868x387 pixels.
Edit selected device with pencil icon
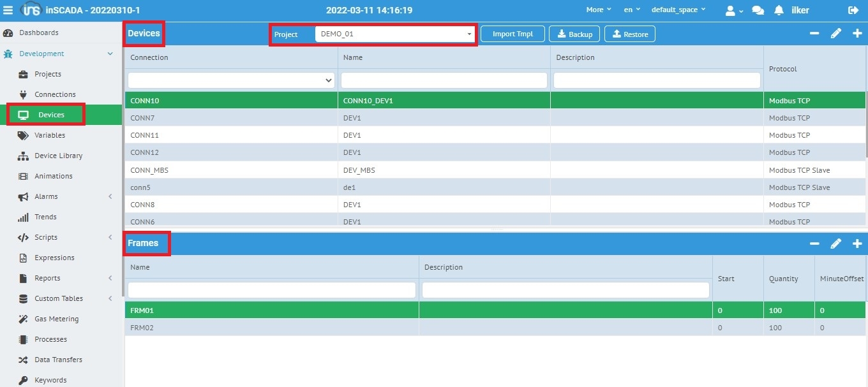[x=835, y=34]
